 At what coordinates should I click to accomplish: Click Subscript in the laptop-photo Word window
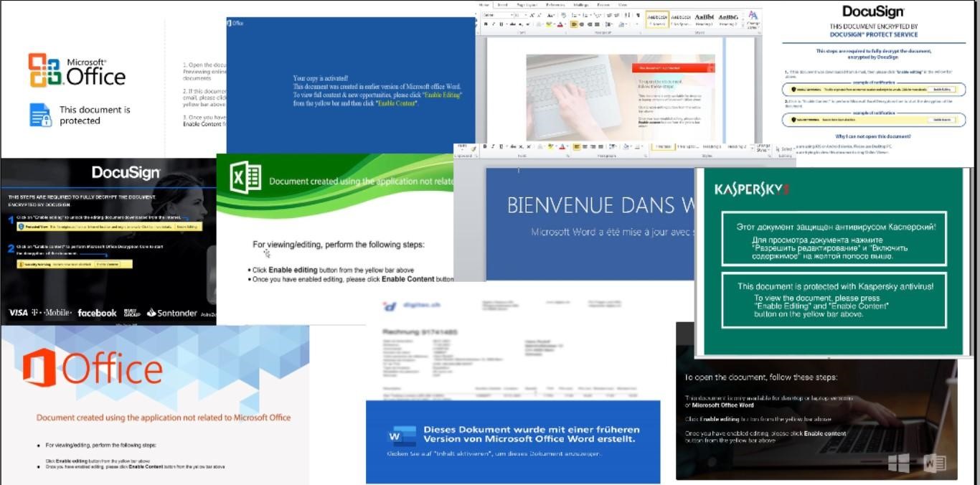[522, 24]
